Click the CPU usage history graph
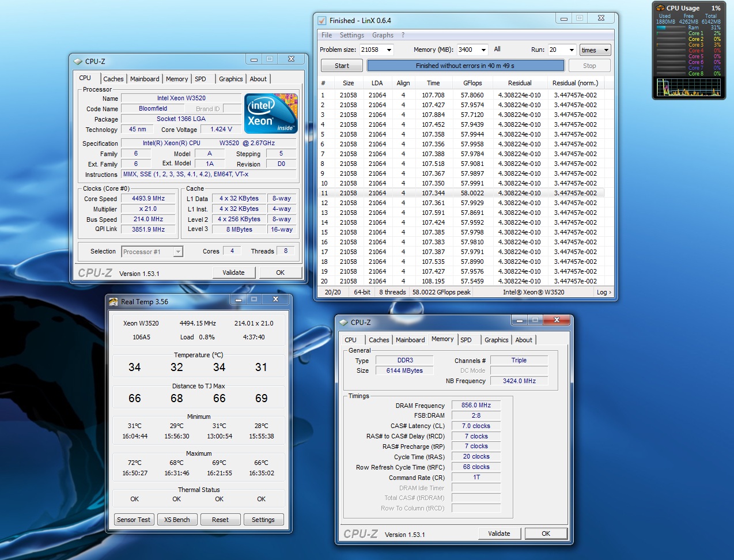 [689, 87]
